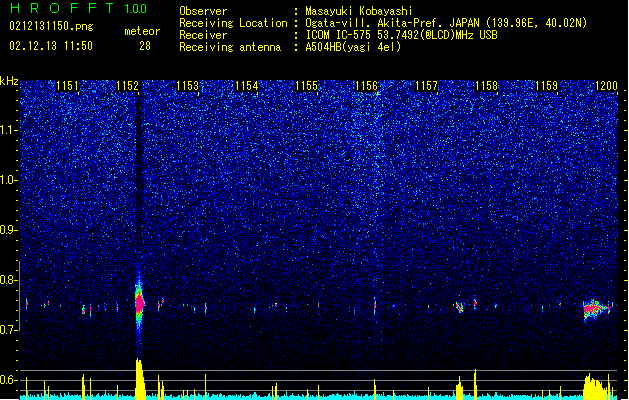The width and height of the screenshot is (629, 400).
Task: Click the HROFFT 1.0.0 title text
Action: (79, 8)
